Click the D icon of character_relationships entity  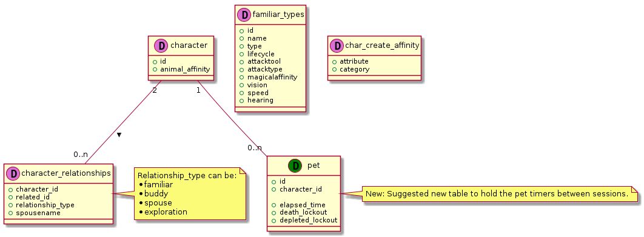pyautogui.click(x=13, y=173)
